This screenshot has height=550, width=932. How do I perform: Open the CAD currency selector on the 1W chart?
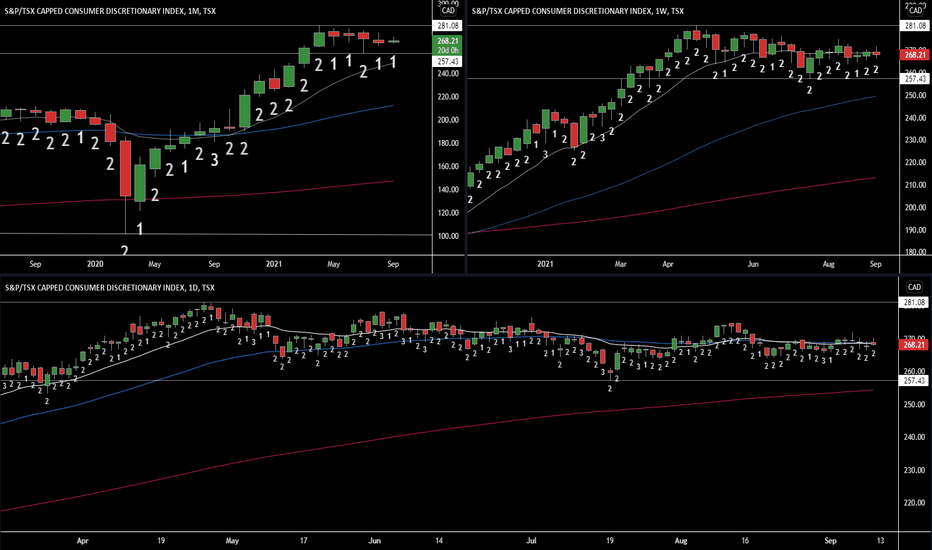click(915, 10)
